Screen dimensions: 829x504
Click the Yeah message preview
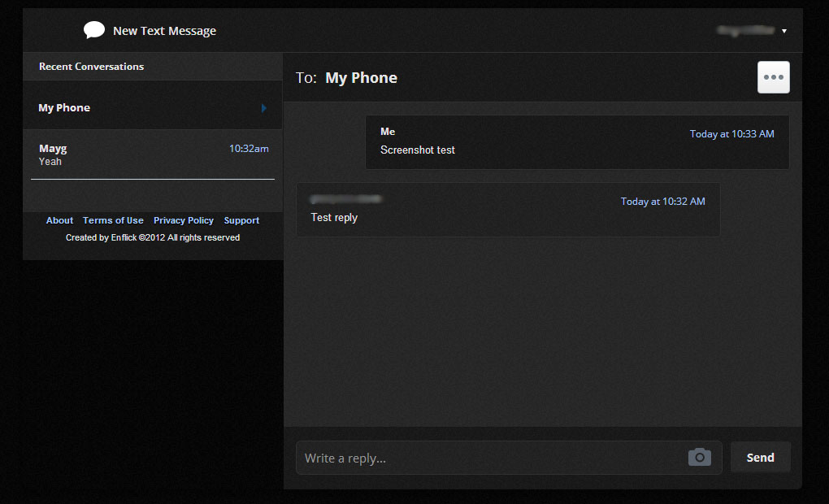(50, 162)
